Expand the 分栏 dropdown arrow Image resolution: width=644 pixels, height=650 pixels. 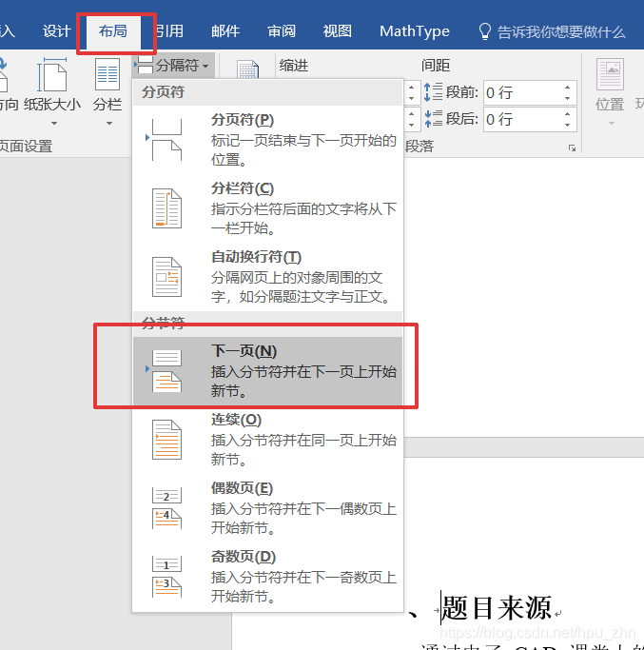point(109,123)
